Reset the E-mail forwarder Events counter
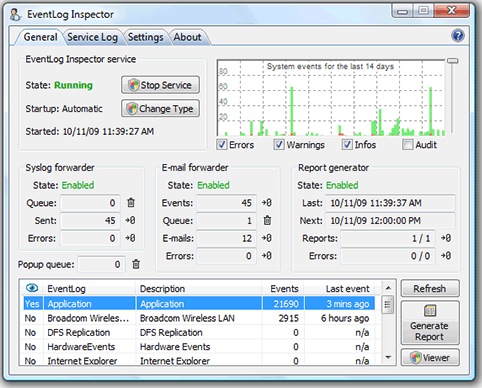The width and height of the screenshot is (482, 388). tap(267, 203)
